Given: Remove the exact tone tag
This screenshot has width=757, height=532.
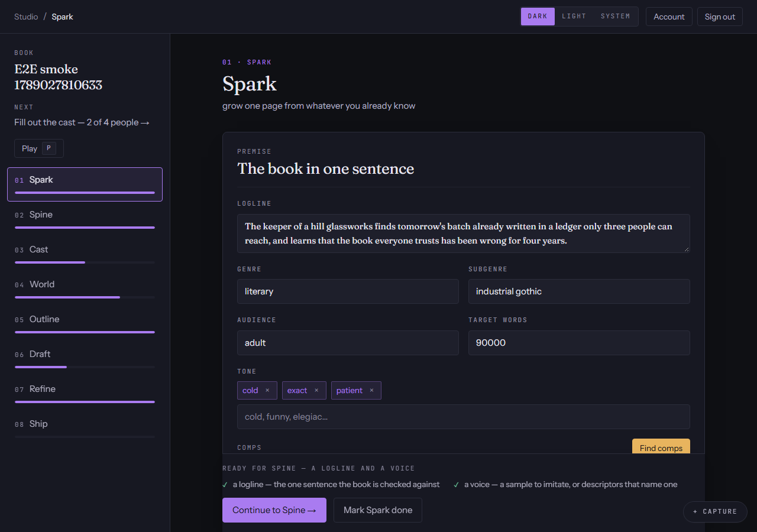Looking at the screenshot, I should pos(316,390).
